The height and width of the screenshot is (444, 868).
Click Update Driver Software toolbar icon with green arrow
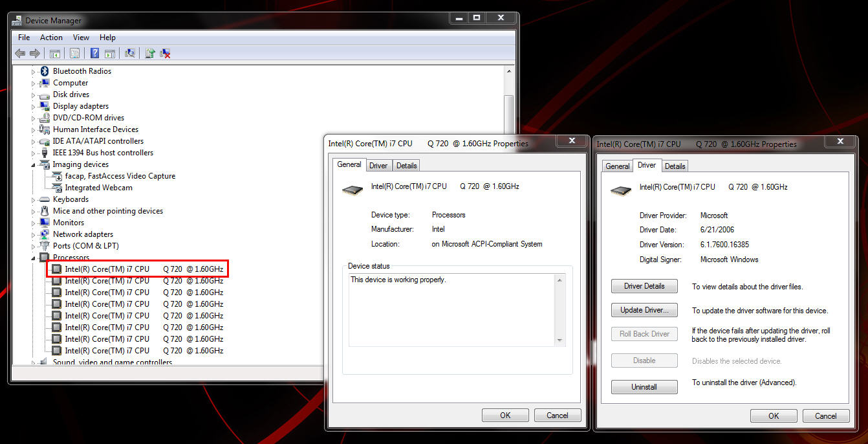tap(150, 53)
